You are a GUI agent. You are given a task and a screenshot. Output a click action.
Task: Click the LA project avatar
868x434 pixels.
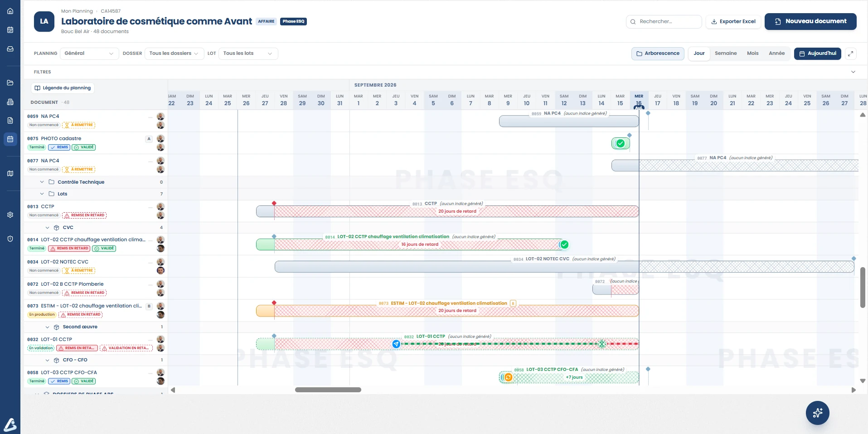click(44, 21)
